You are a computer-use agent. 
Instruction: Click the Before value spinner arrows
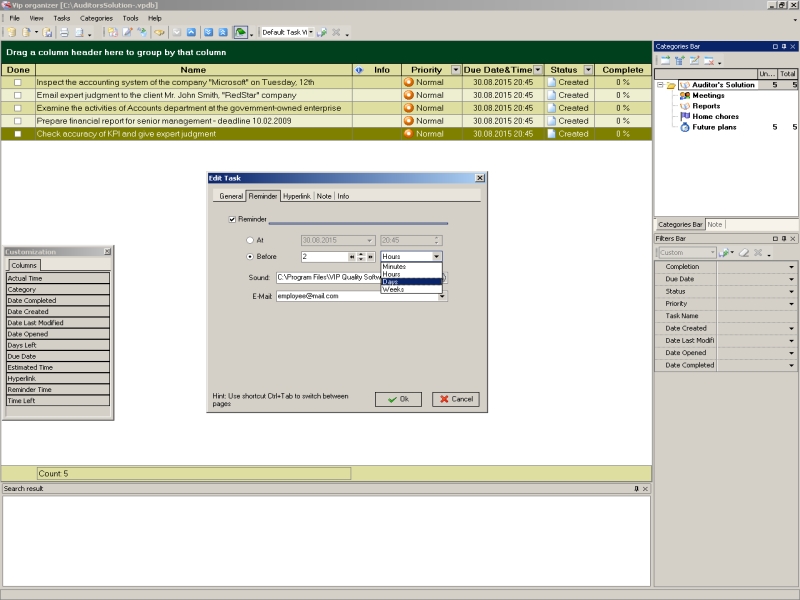361,257
